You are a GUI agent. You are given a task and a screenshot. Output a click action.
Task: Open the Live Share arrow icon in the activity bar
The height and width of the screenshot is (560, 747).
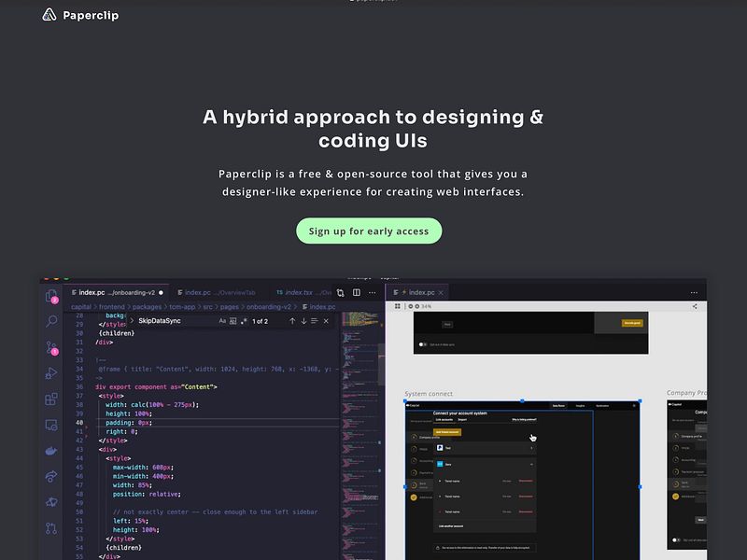click(x=51, y=476)
